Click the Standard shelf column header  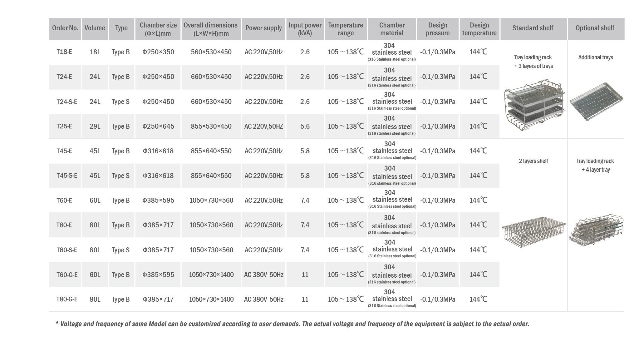click(x=533, y=29)
